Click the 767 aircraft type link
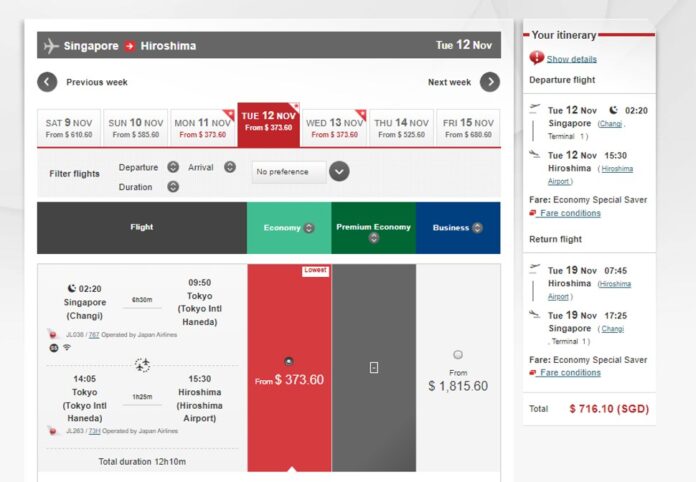Viewport: 696px width, 482px height. (93, 335)
